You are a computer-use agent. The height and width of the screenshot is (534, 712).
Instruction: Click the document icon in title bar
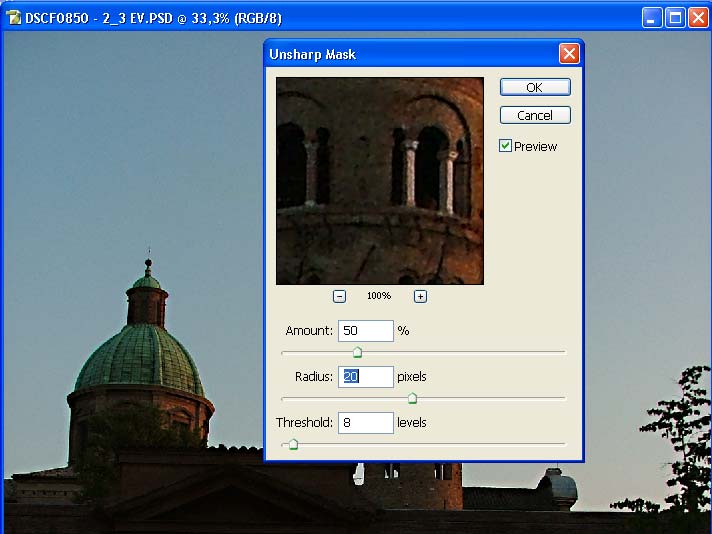[x=14, y=18]
